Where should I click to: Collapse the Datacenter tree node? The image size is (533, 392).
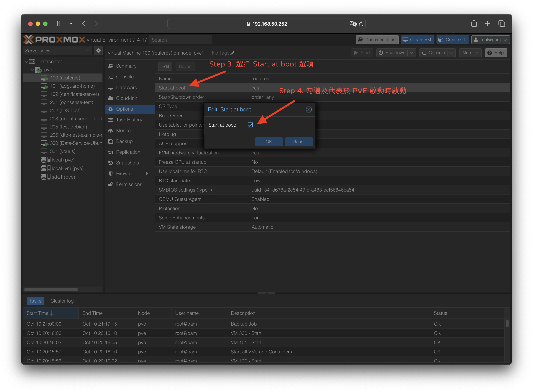tap(26, 61)
